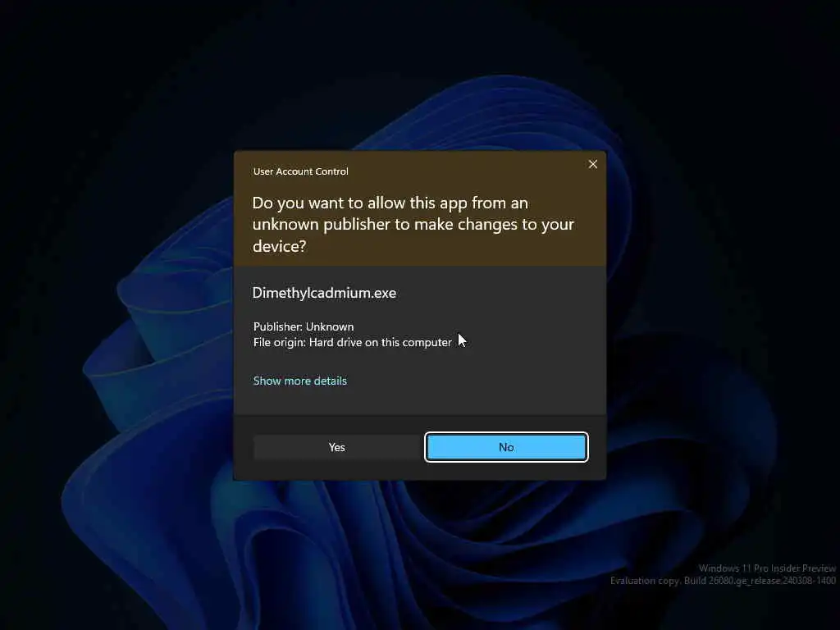The image size is (840, 630).
Task: Click Yes to allow Dimethylcadmium.exe
Action: 337,447
